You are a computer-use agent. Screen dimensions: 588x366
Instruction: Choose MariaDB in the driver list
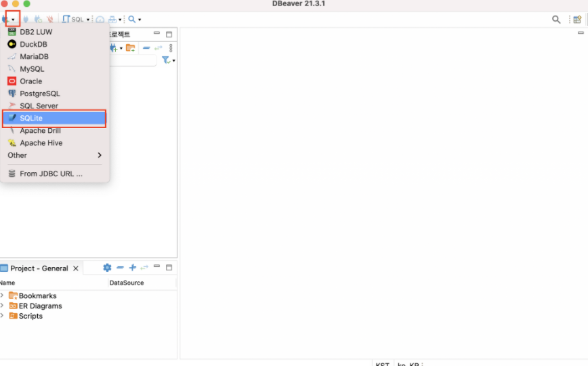pos(55,57)
